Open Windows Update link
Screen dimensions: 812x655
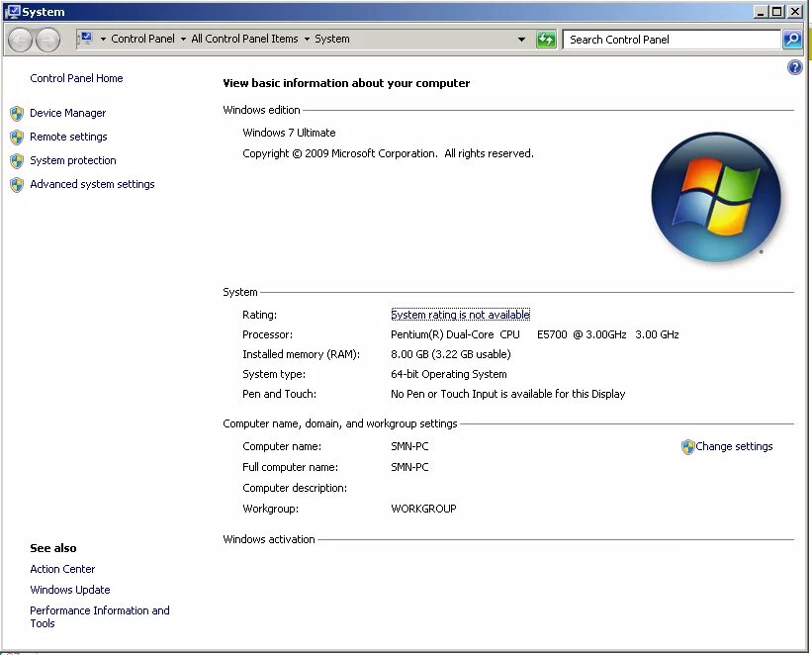tap(70, 590)
